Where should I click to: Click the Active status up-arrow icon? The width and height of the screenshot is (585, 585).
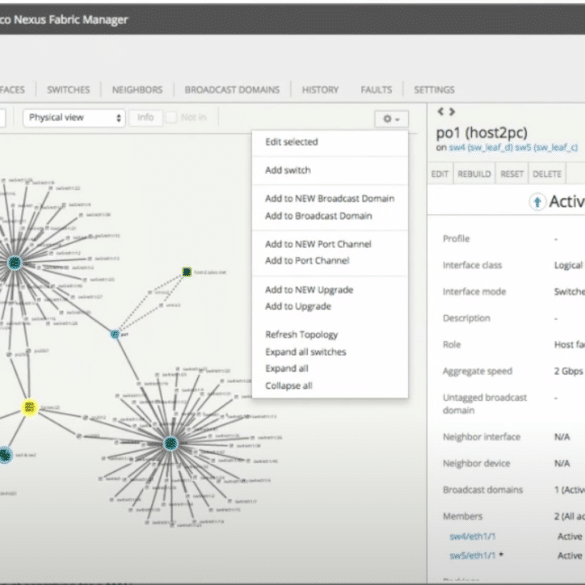(x=537, y=202)
